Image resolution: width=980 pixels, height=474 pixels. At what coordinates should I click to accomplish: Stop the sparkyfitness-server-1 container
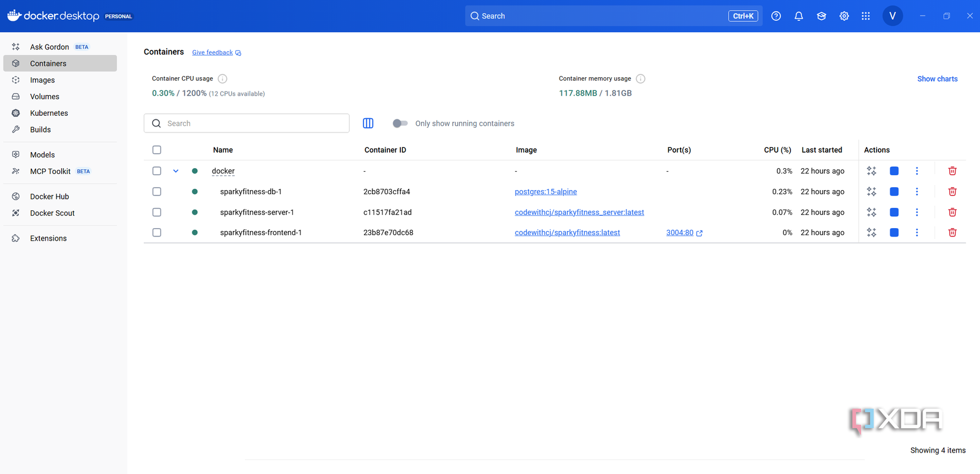[894, 212]
